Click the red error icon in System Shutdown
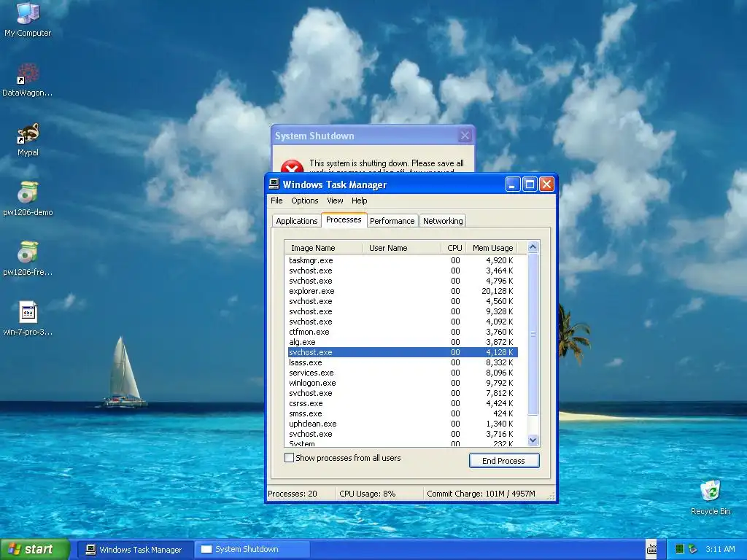 point(292,167)
